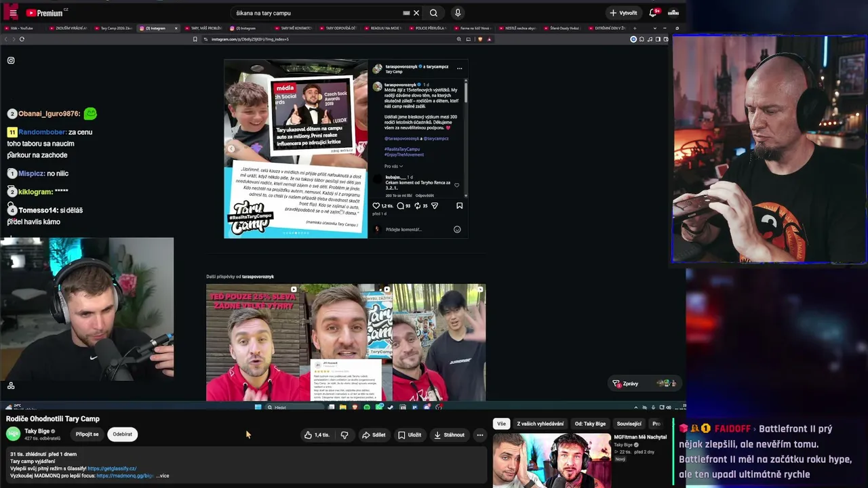Open the Vytvořit create menu
Screen dimensions: 868x488
coord(623,13)
